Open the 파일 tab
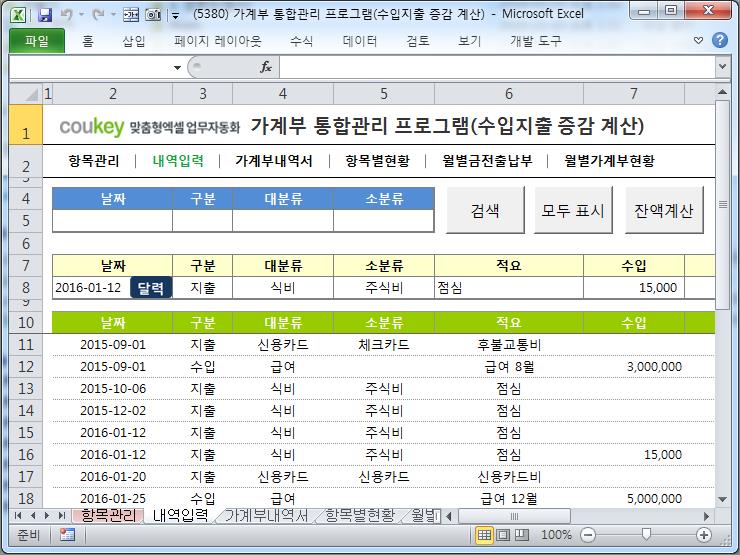Viewport: 740px width, 555px height. (37, 41)
